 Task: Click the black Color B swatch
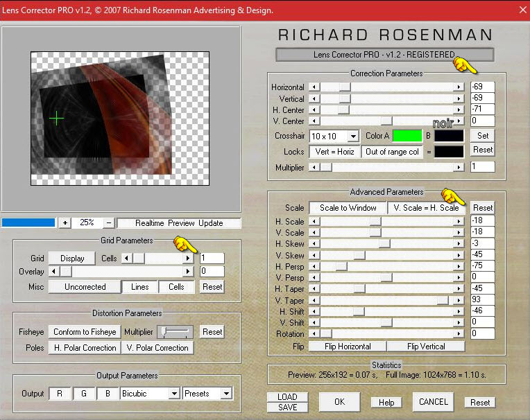[449, 136]
